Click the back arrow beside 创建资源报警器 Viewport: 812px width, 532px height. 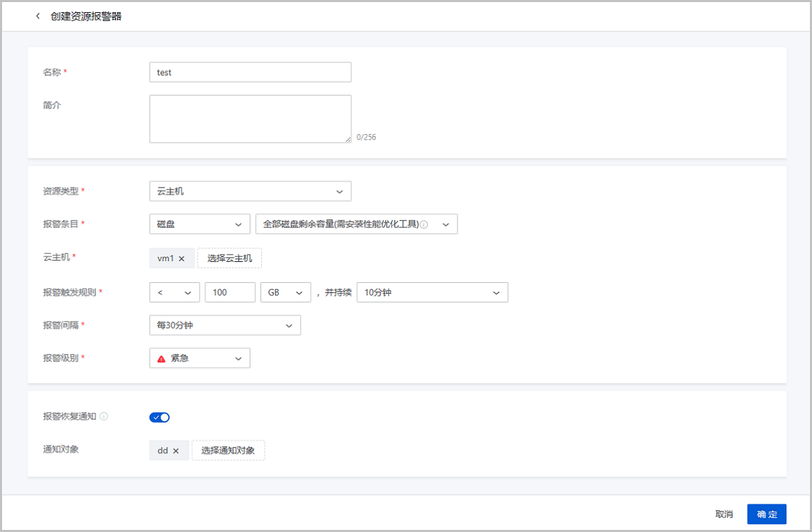tap(38, 16)
